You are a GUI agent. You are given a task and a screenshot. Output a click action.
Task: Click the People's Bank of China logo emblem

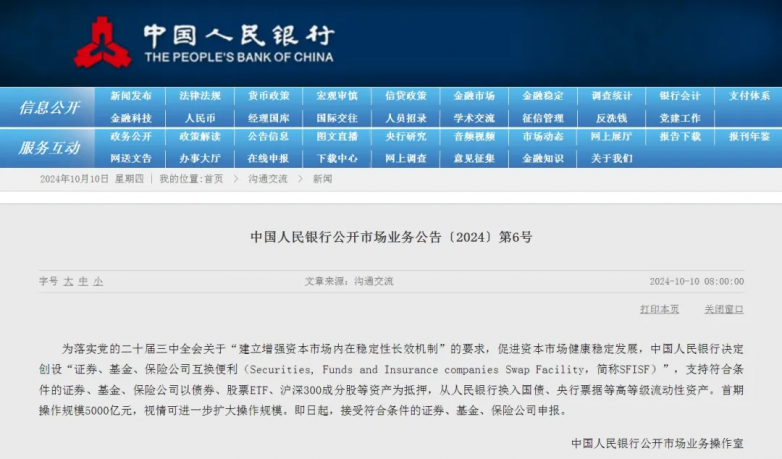(103, 42)
